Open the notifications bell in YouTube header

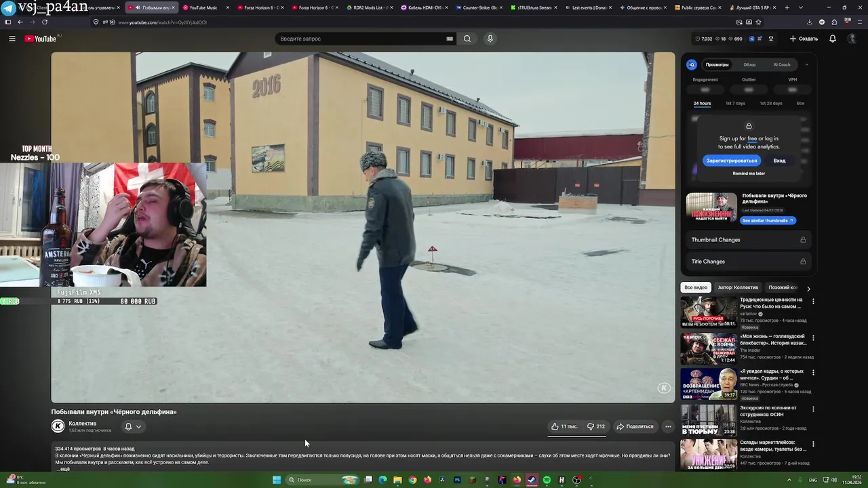pyautogui.click(x=833, y=39)
